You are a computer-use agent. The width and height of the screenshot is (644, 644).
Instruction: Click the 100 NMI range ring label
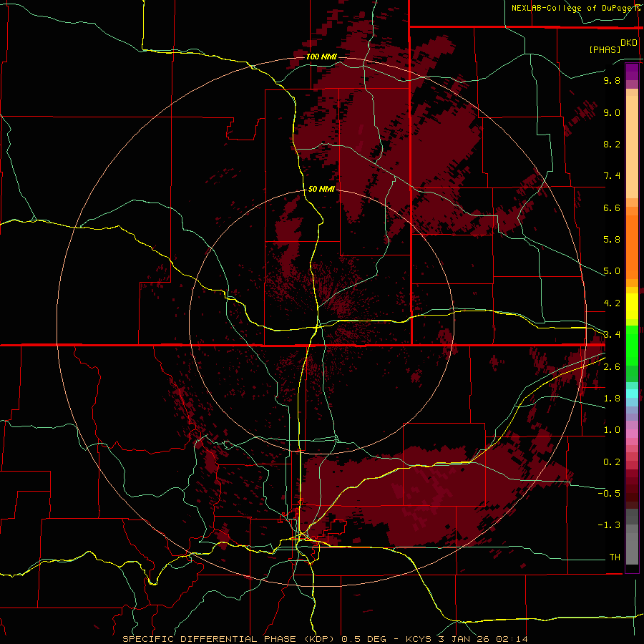point(321,57)
